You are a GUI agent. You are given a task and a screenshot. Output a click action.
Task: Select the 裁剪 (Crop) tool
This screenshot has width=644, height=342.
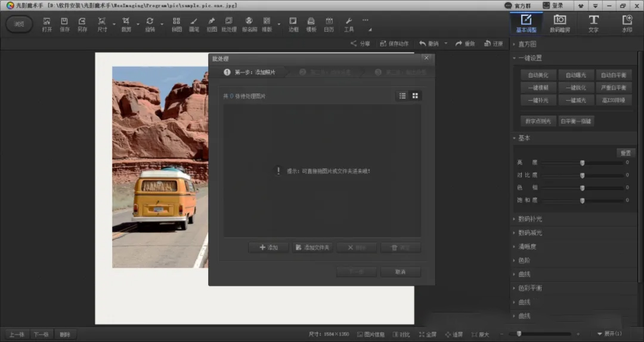click(126, 24)
